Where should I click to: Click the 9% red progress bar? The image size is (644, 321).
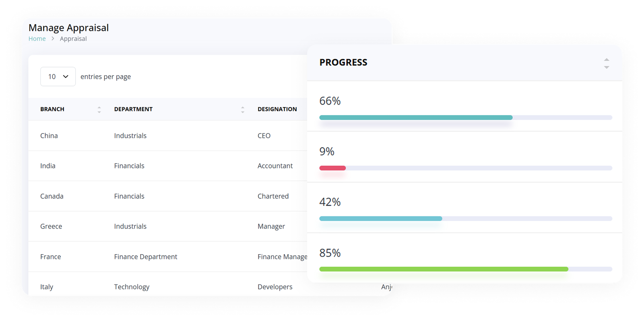click(332, 168)
